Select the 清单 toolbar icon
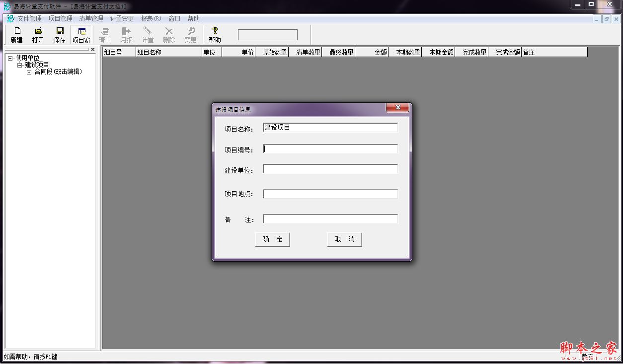 click(105, 35)
